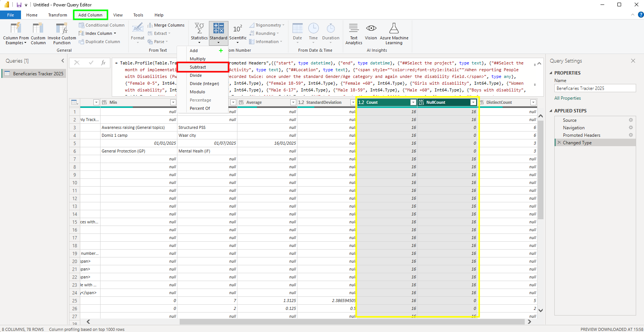Click the query Name input field
The width and height of the screenshot is (644, 332).
click(x=595, y=88)
